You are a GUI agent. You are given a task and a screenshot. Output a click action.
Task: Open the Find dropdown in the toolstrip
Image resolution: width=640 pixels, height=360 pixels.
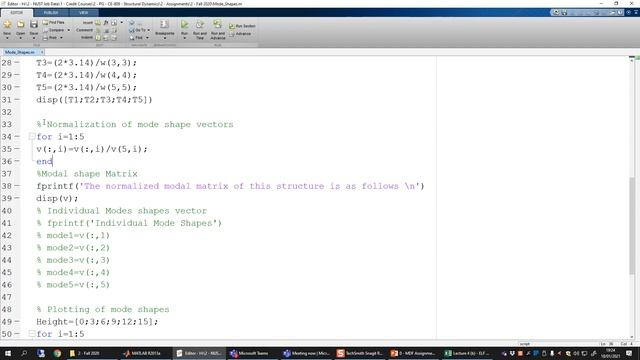pyautogui.click(x=139, y=38)
